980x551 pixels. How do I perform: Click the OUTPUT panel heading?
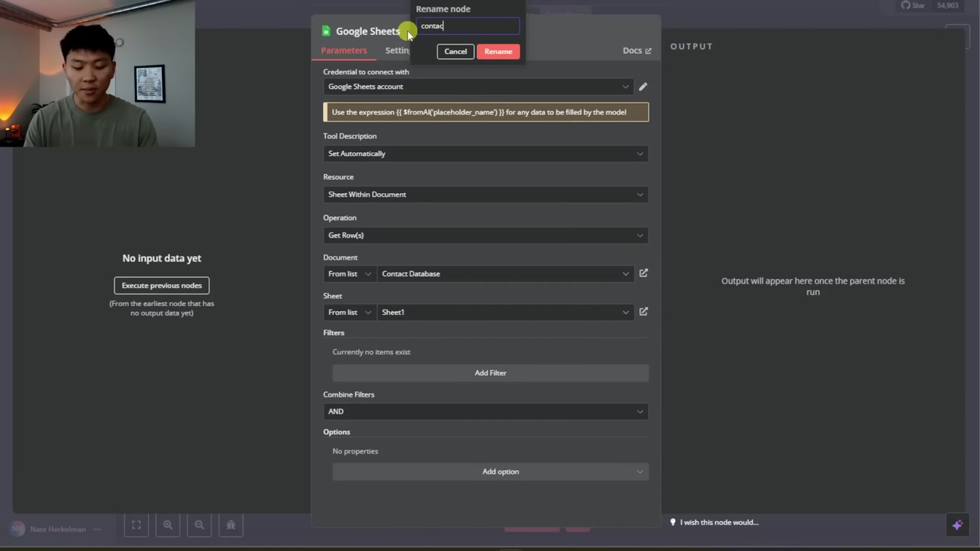coord(691,46)
